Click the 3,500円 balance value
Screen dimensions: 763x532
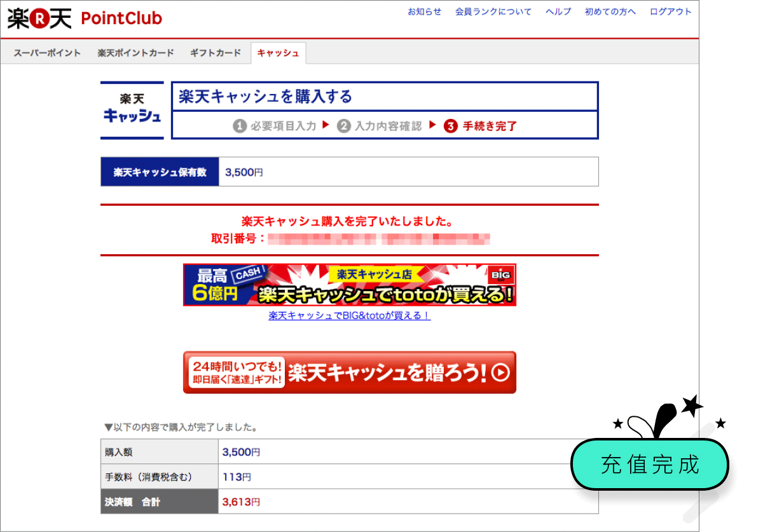tap(244, 172)
